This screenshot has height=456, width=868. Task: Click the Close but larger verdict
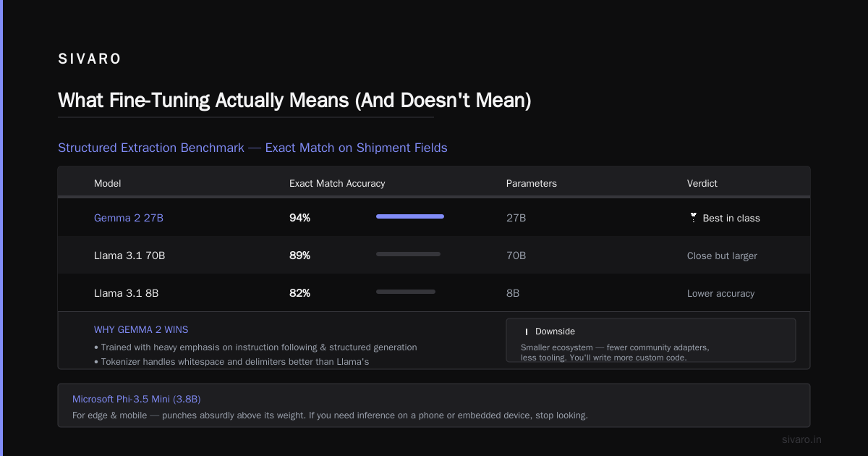pyautogui.click(x=722, y=256)
